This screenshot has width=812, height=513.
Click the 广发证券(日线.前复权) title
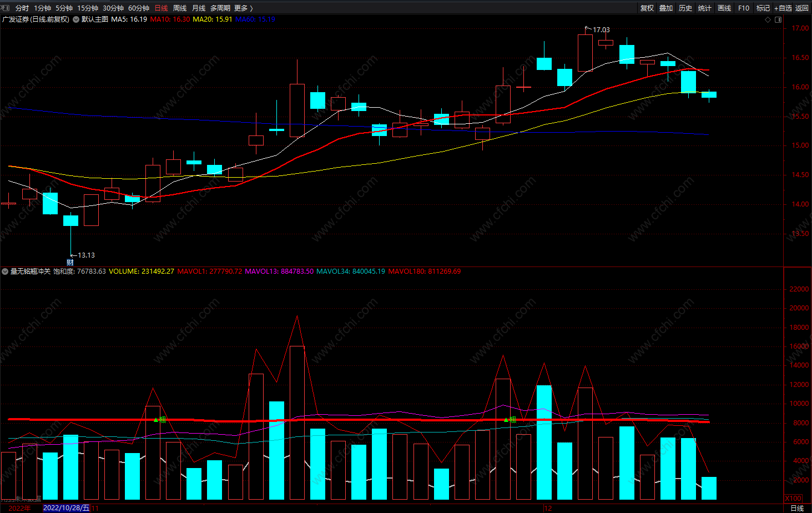point(36,19)
